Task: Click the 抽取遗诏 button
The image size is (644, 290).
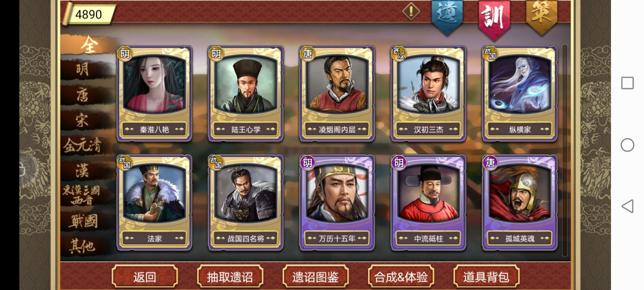Action: coord(230,277)
